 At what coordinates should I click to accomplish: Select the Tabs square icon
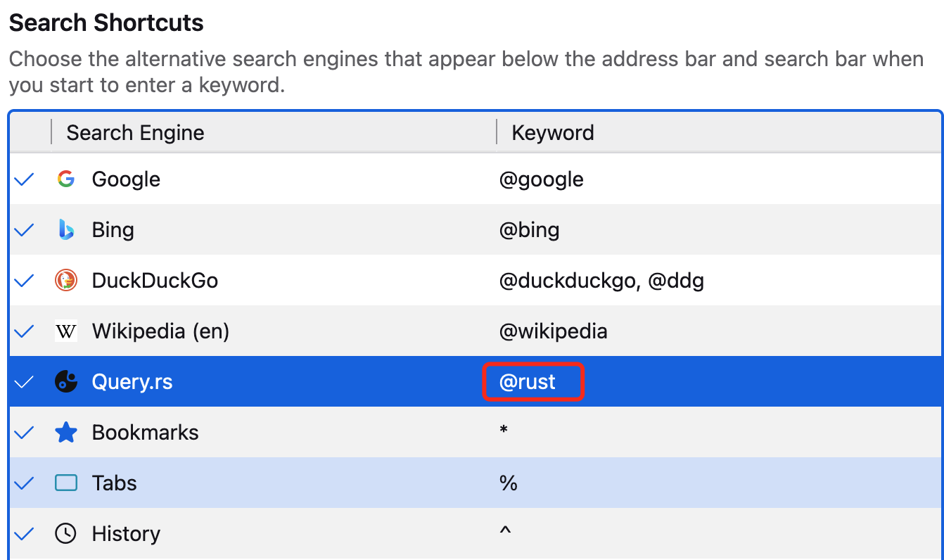[x=65, y=483]
